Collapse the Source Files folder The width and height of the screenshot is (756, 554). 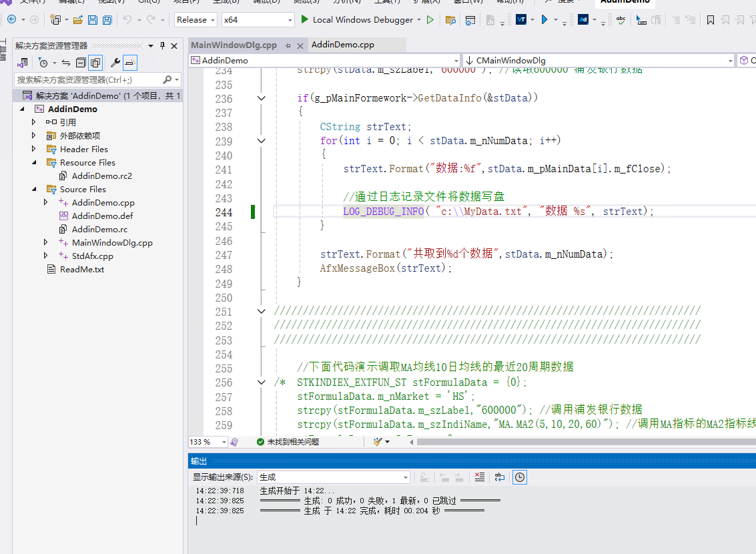click(x=34, y=189)
